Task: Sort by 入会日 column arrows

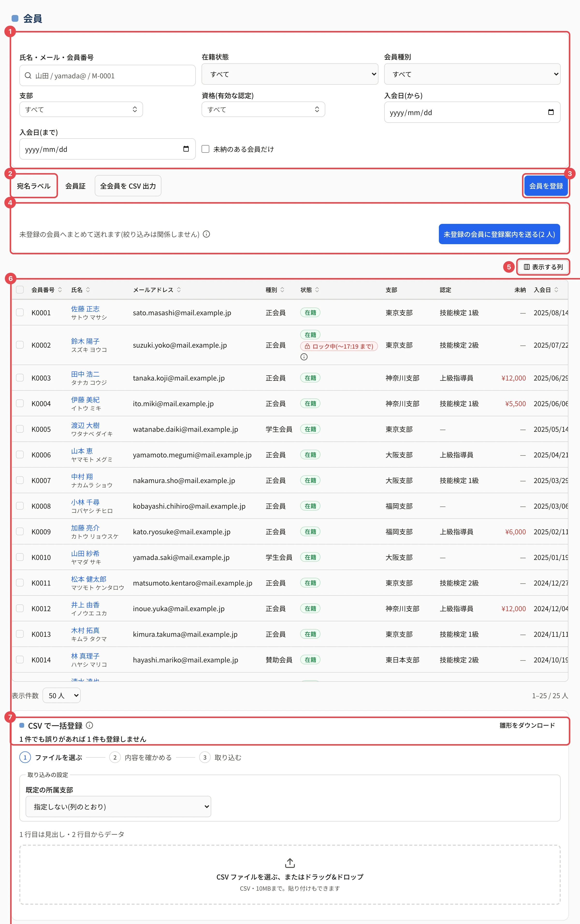Action: (556, 290)
